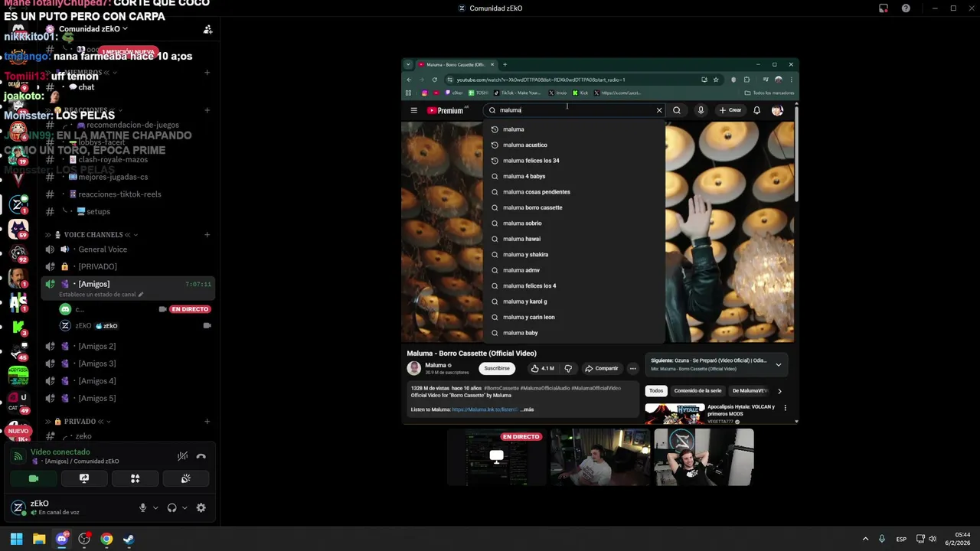Open microphone input options chevron
980x551 pixels.
click(x=155, y=507)
